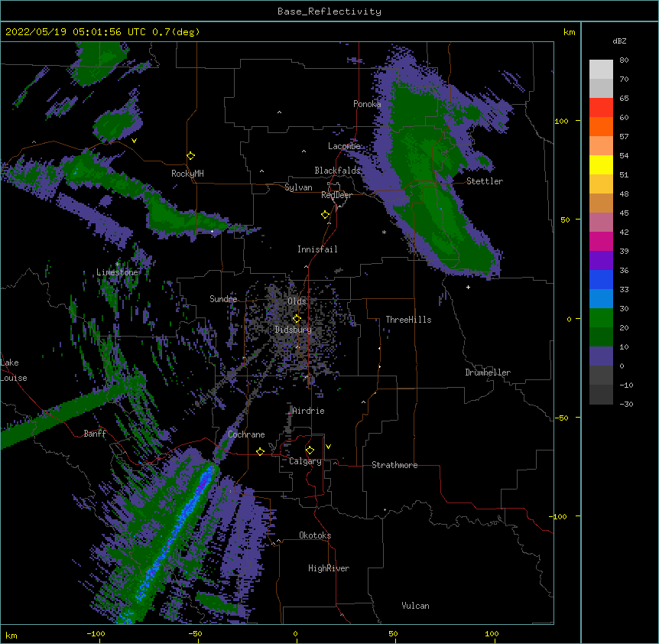
Task: Click the Cochrane label
Action: [246, 434]
